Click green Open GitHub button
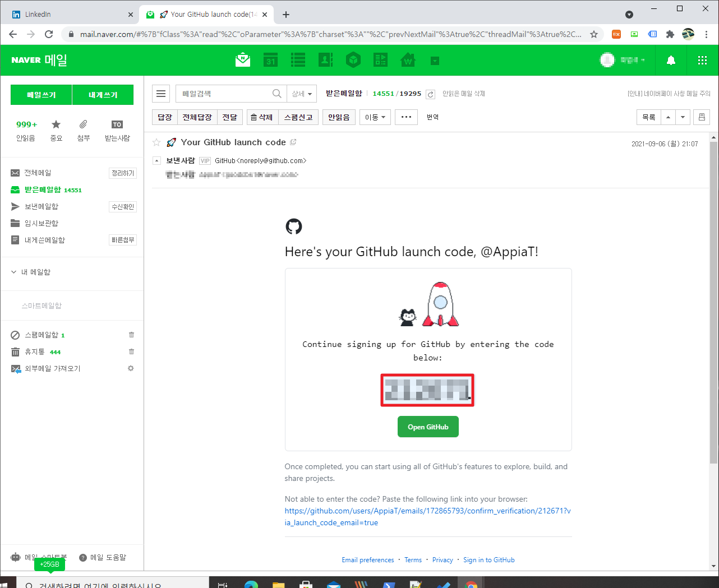Viewport: 719px width, 588px height. [x=428, y=427]
